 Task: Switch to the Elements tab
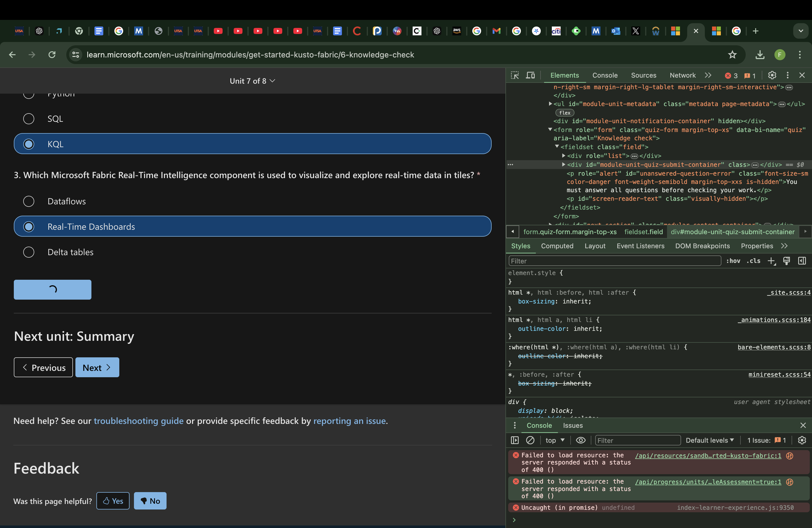coord(564,75)
